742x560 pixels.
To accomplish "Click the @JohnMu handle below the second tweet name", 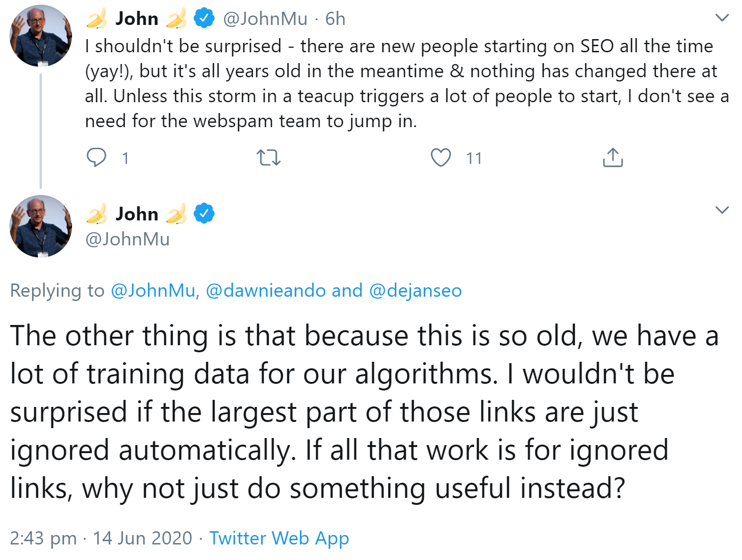I will (128, 239).
